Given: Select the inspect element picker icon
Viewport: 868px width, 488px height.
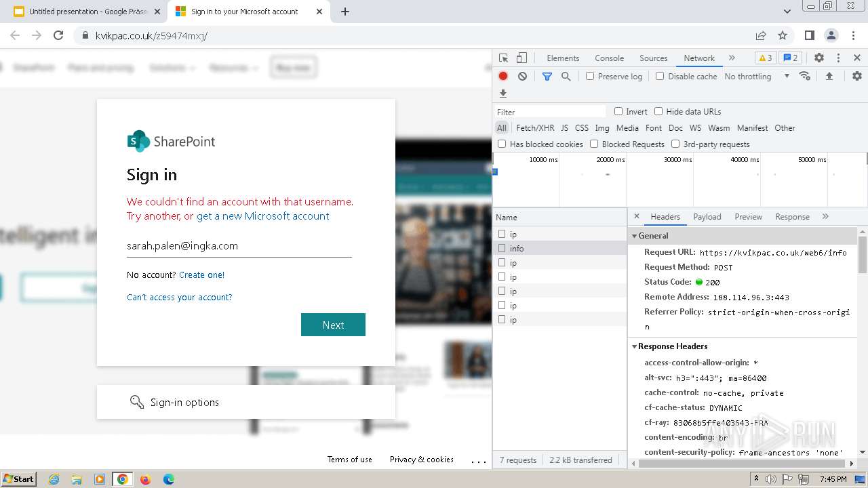Looking at the screenshot, I should coord(503,58).
